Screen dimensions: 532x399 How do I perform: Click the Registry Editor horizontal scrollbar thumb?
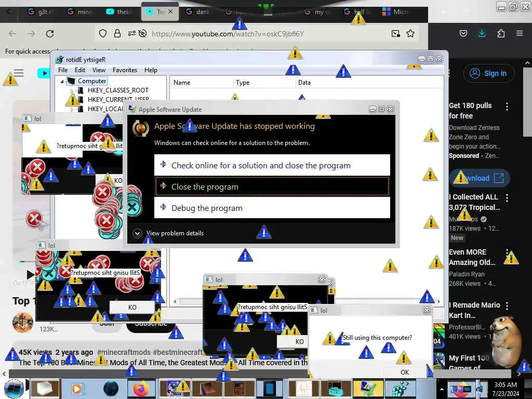coord(191,301)
